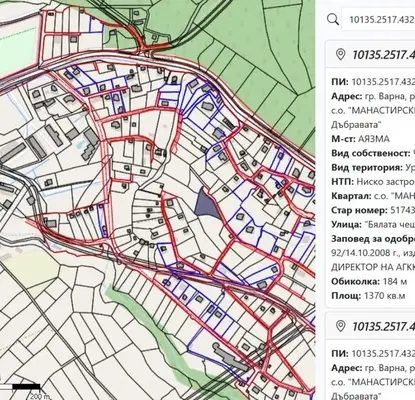
Task: Click the magnifier search icon
Action: tap(333, 19)
